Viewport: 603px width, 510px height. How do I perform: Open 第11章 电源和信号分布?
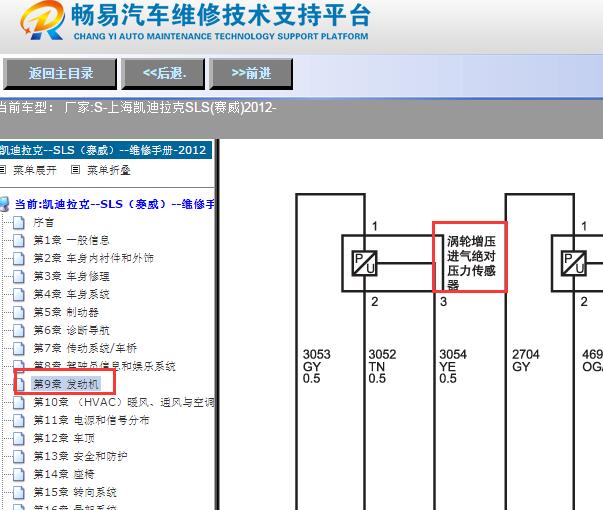(91, 420)
